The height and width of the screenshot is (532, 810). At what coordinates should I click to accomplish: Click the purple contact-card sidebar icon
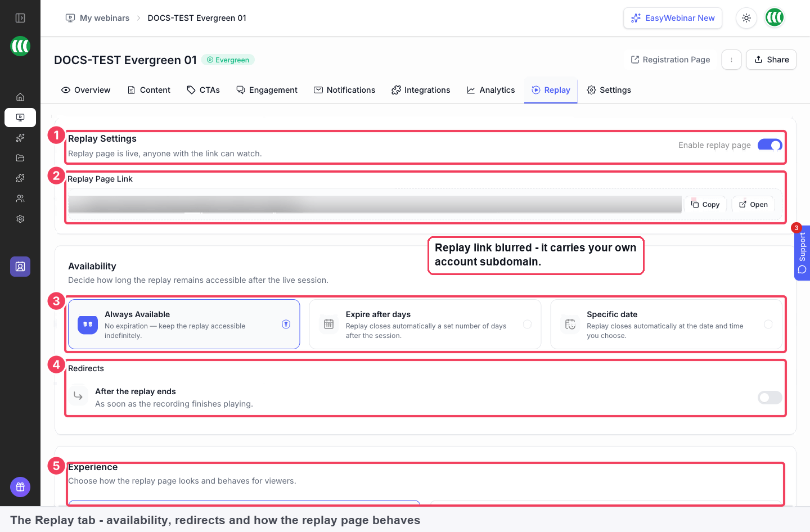[x=20, y=267]
